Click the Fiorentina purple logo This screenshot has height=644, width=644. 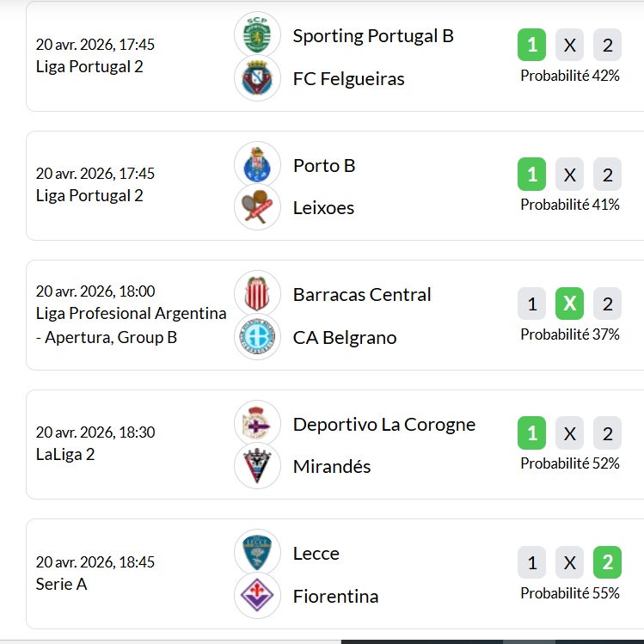click(257, 596)
